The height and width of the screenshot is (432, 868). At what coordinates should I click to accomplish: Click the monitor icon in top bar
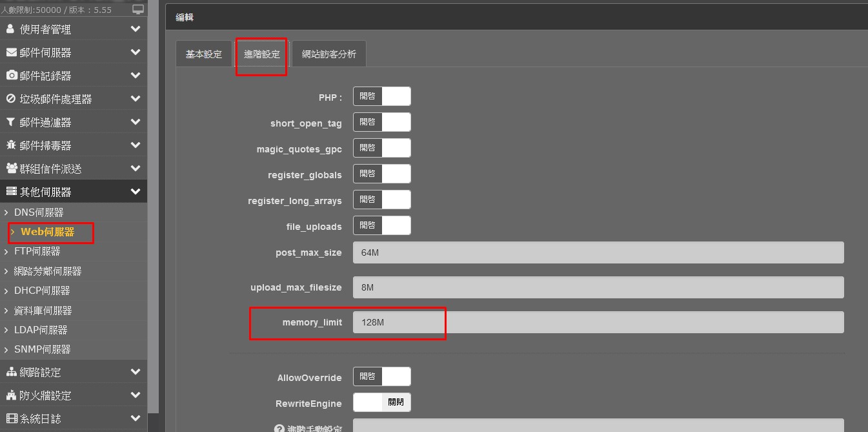[x=138, y=9]
